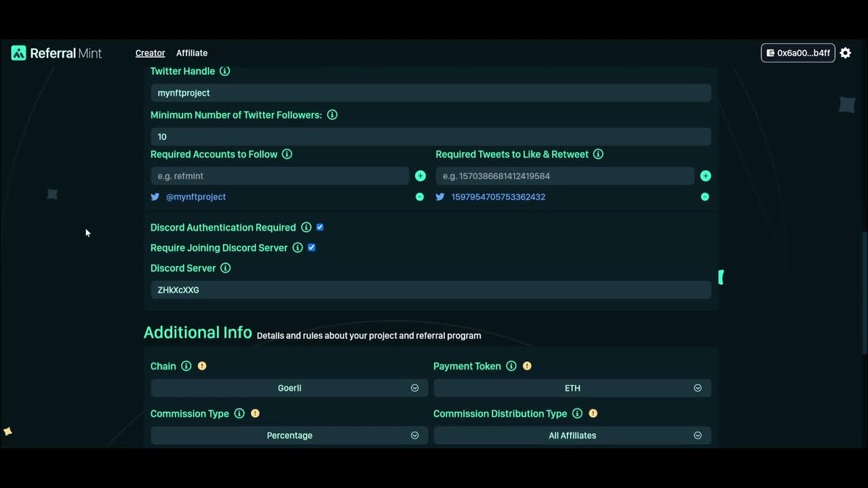Open the Payment Token dropdown showing ETH
The height and width of the screenshot is (488, 868).
point(572,388)
